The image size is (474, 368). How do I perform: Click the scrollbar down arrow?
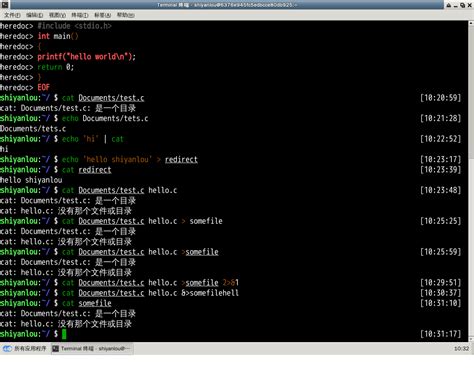(471, 339)
